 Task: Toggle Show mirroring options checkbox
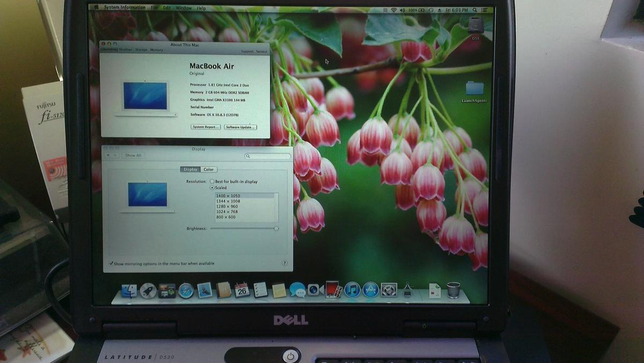click(x=111, y=263)
